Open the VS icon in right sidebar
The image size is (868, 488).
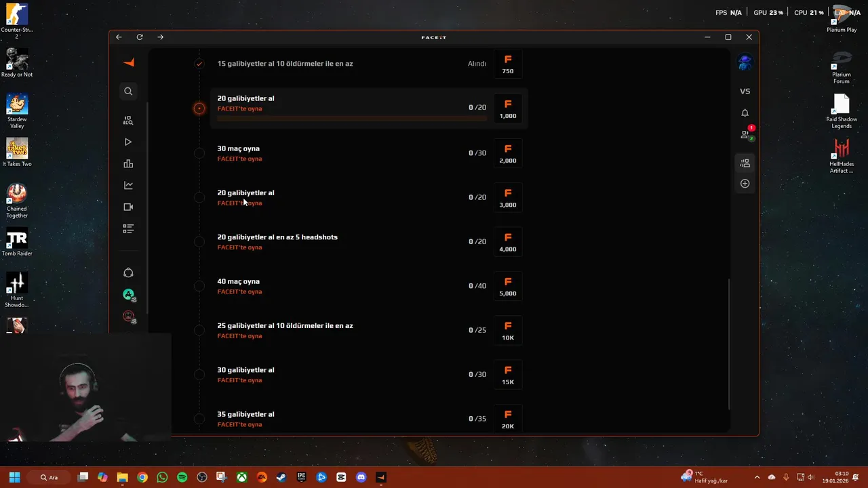point(745,91)
